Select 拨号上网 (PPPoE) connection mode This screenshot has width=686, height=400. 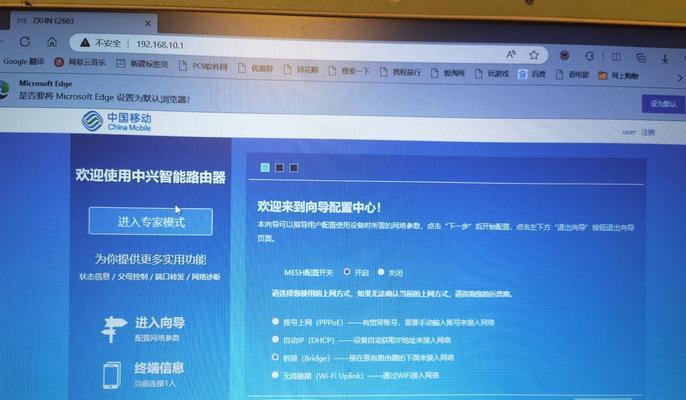tap(275, 322)
